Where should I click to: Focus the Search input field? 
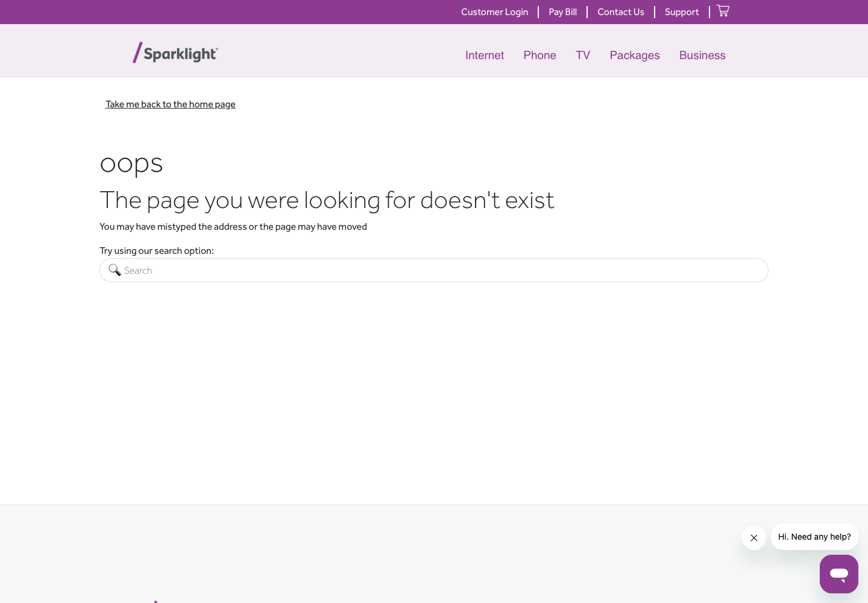tap(434, 270)
